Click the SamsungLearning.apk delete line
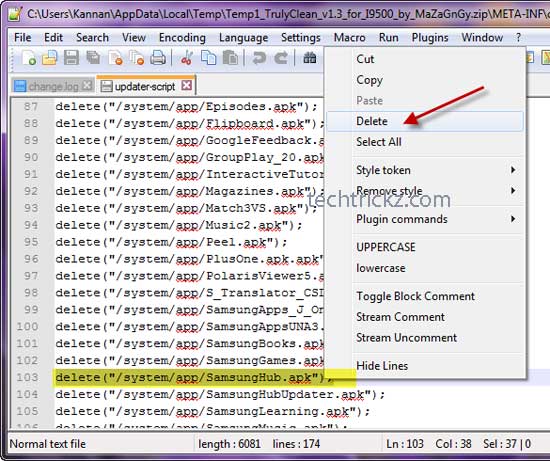Screen dimensions: 550x461 tap(213, 411)
